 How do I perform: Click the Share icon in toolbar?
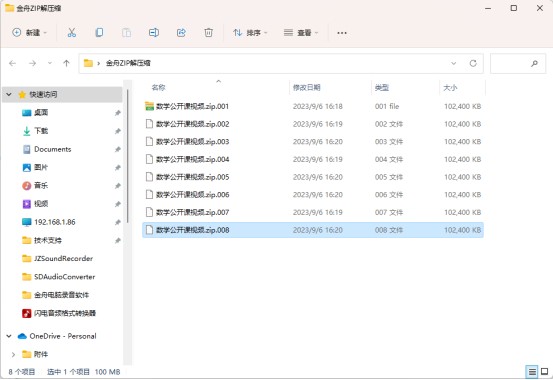(181, 33)
